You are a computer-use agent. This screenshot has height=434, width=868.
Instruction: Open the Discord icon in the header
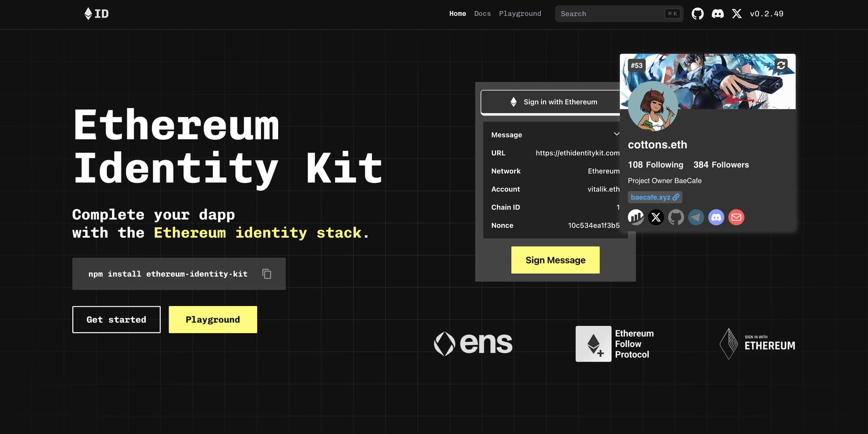click(x=717, y=14)
